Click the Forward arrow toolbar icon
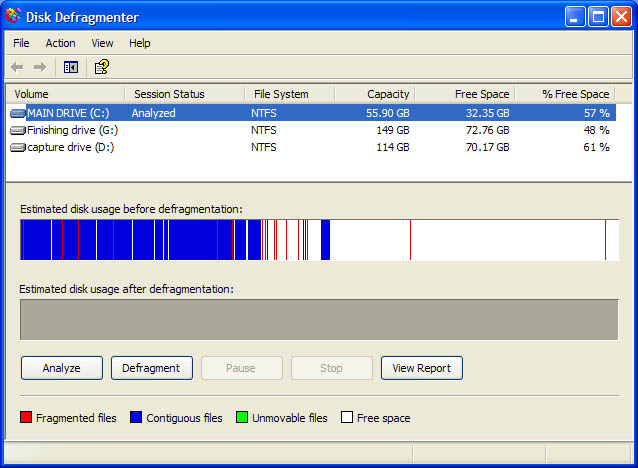 40,67
